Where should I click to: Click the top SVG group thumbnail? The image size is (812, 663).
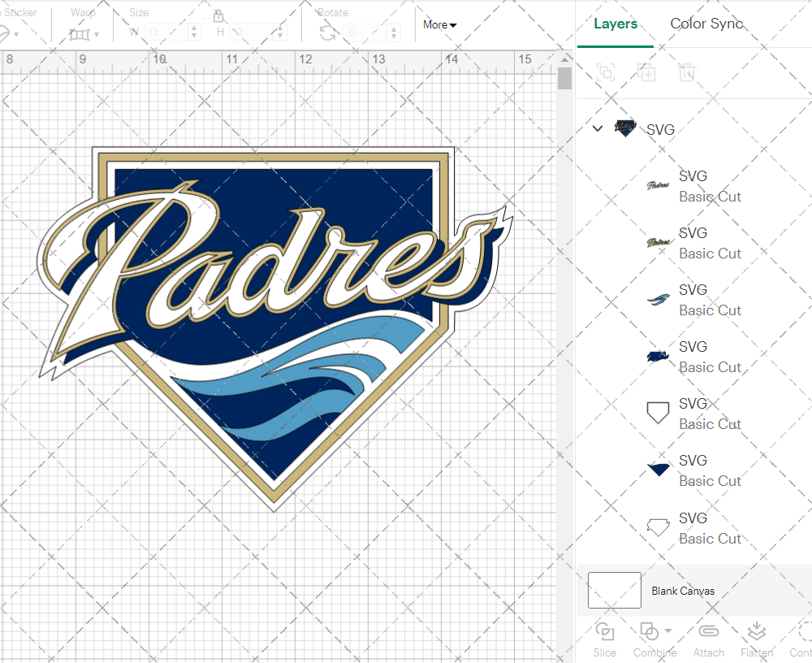point(625,128)
